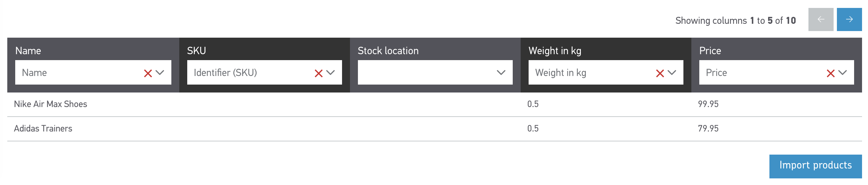This screenshot has width=868, height=185.
Task: Select the Adidas Trainers row
Action: (43, 129)
